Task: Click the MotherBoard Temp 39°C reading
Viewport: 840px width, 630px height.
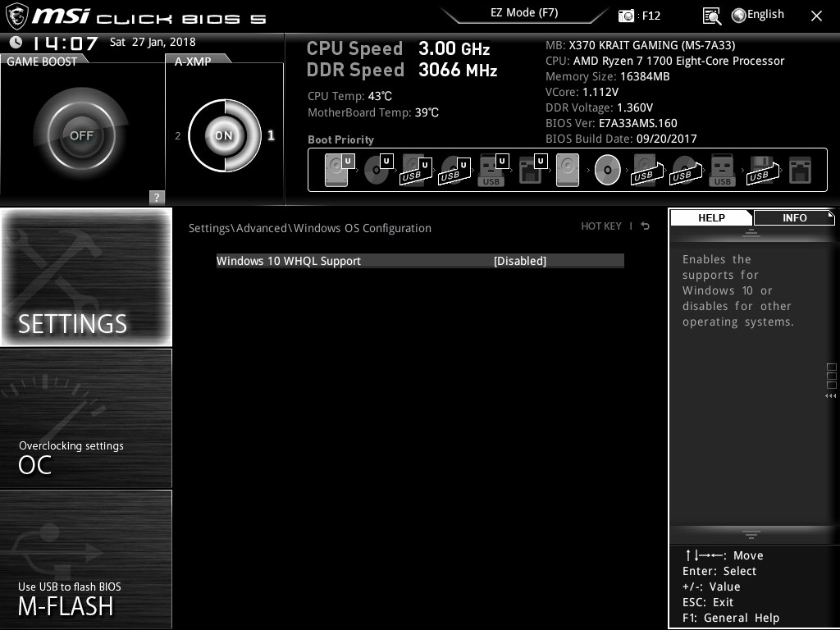Action: coord(373,112)
